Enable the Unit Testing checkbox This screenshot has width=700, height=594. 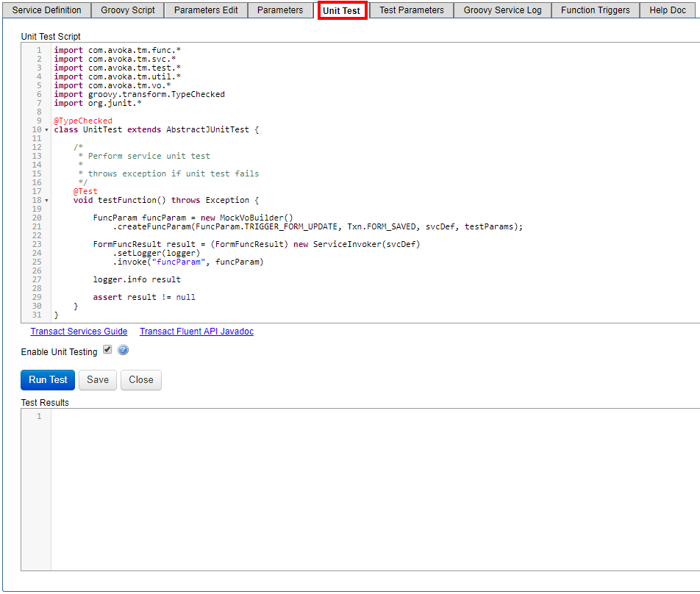[107, 350]
